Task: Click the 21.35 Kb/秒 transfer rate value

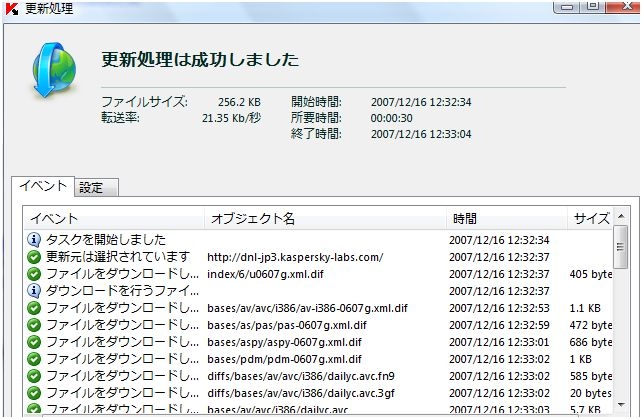Action: (231, 118)
